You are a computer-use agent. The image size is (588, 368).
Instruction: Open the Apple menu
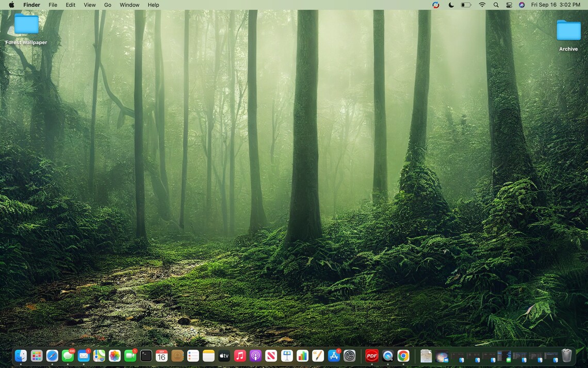(11, 5)
